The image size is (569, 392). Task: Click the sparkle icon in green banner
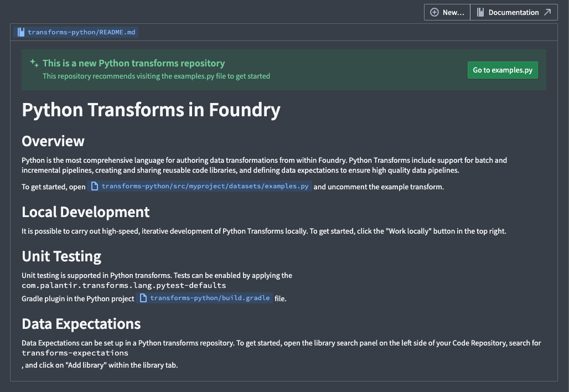click(34, 63)
